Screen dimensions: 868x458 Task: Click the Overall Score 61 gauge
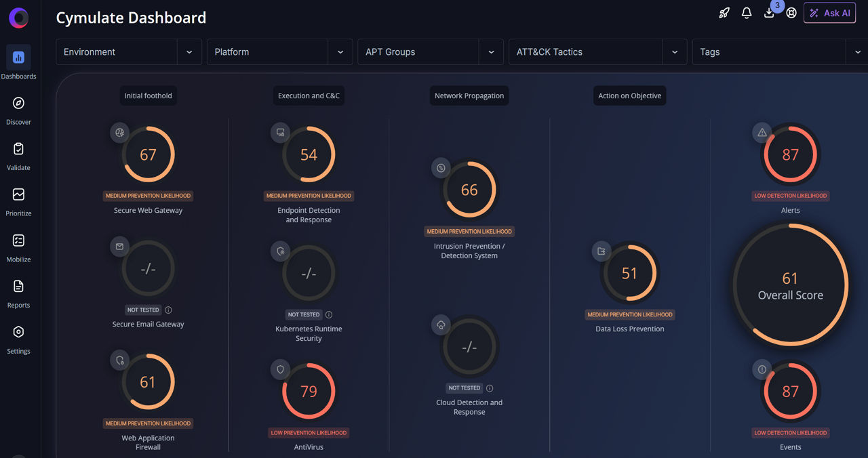(790, 286)
